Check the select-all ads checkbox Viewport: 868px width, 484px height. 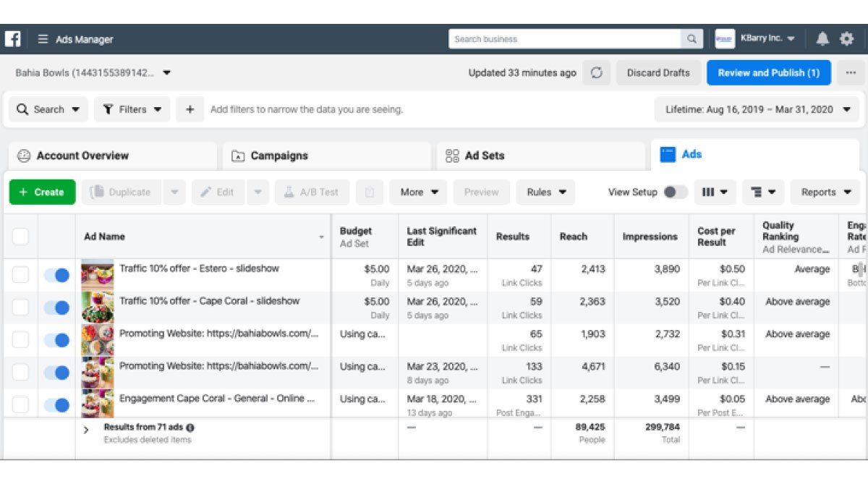pyautogui.click(x=20, y=237)
